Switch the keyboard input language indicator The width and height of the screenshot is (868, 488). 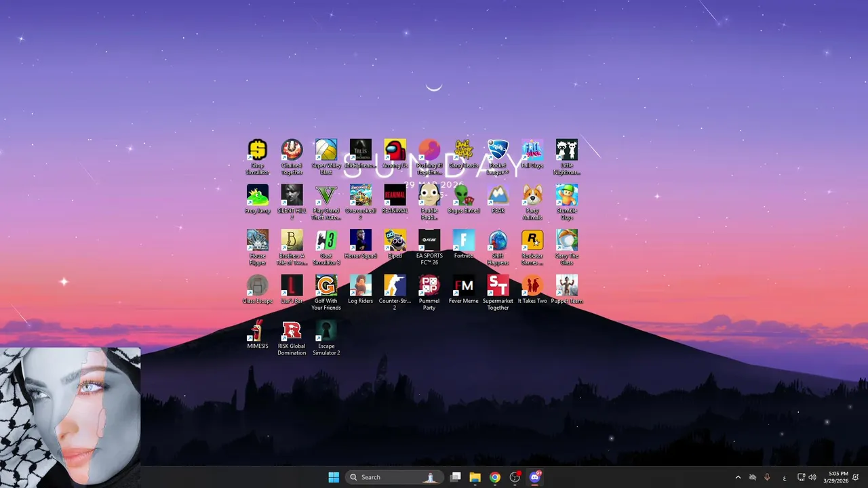[785, 477]
